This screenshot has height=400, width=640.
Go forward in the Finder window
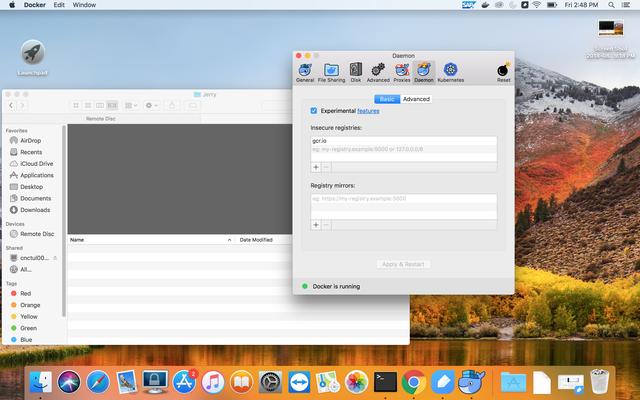pos(22,105)
